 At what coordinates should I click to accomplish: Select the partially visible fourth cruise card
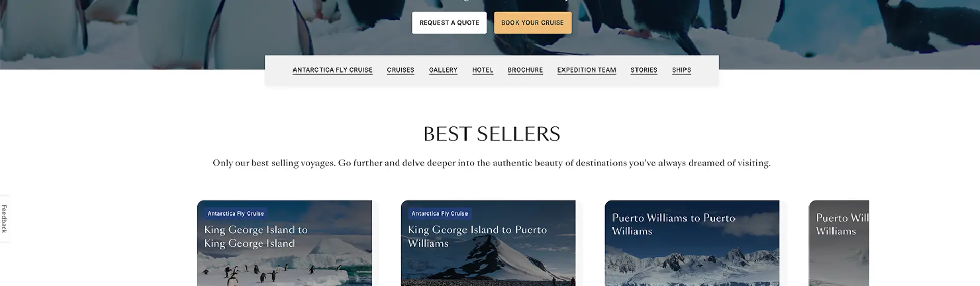tap(839, 243)
